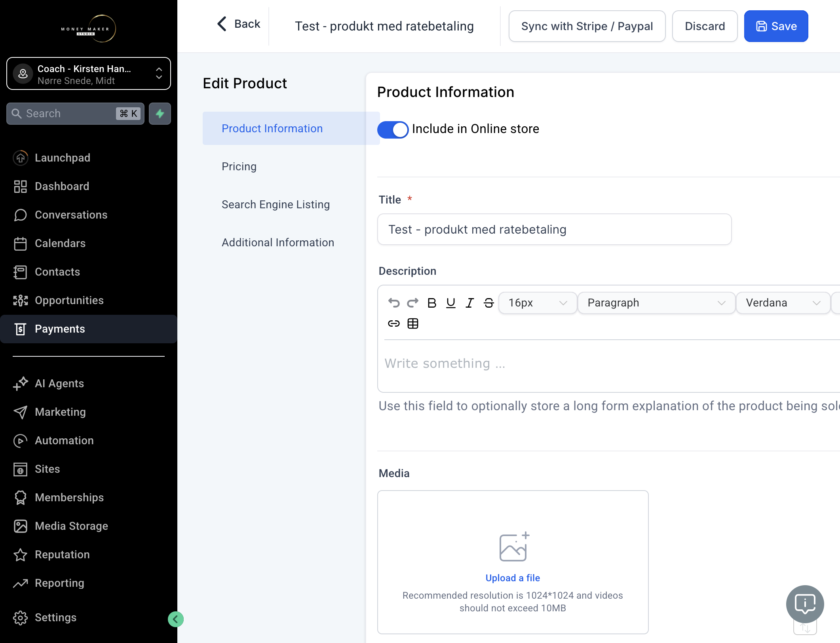This screenshot has height=643, width=840.
Task: Toggle underline formatting in description toolbar
Action: tap(451, 303)
